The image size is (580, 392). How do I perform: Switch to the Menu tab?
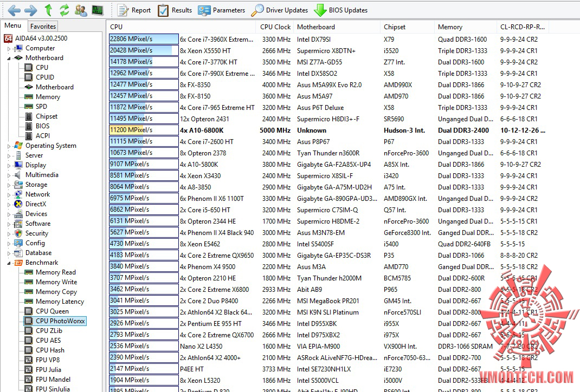(x=13, y=25)
